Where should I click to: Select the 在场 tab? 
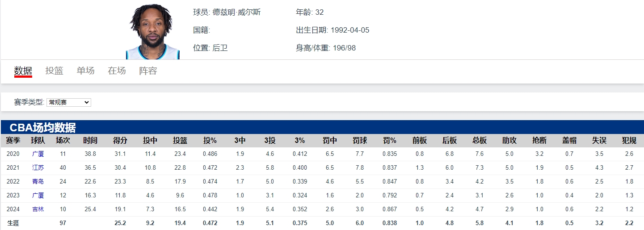tap(117, 71)
